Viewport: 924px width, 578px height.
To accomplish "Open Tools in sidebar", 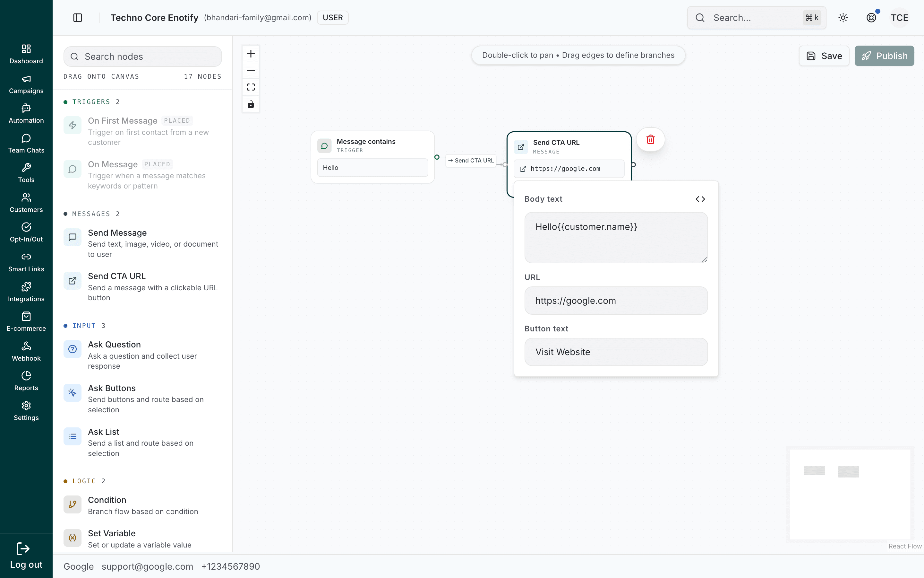I will [26, 173].
